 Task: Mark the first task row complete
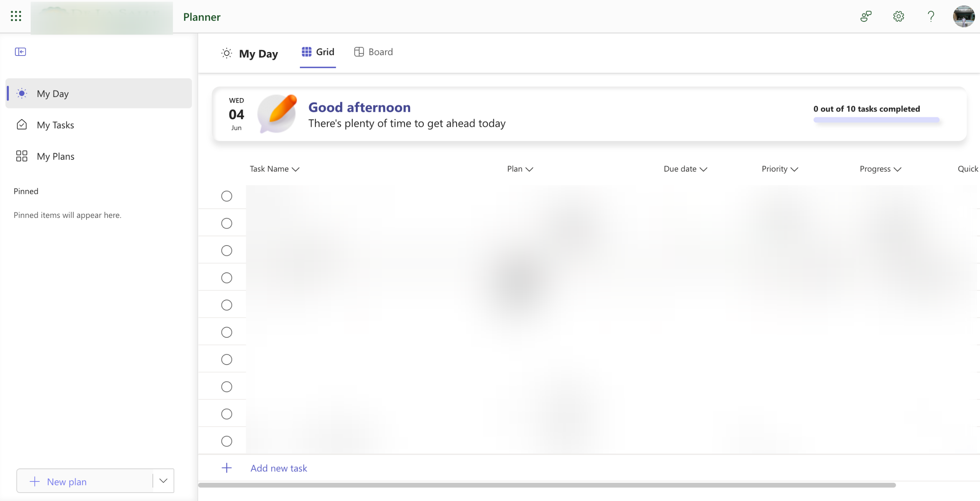coord(227,196)
